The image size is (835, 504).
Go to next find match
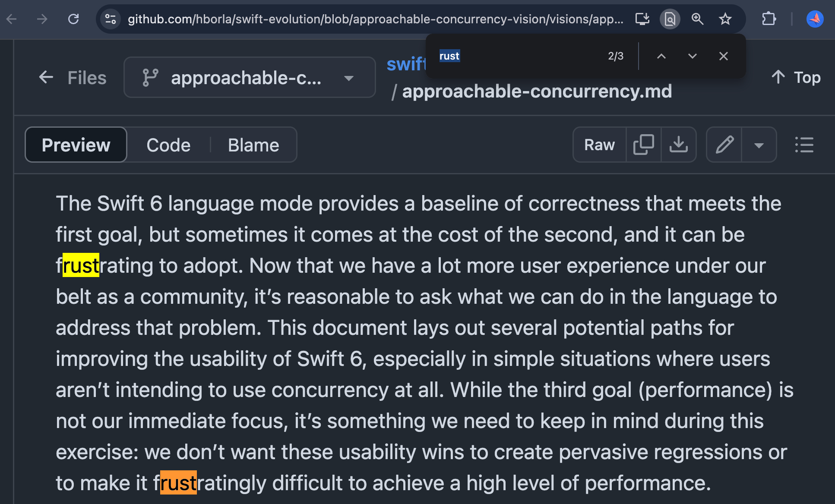click(x=692, y=56)
